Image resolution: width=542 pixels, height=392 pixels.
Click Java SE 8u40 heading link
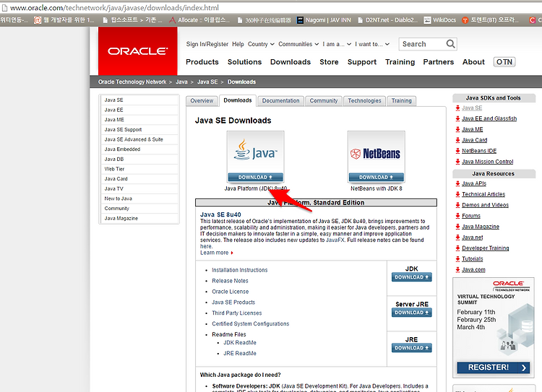tap(220, 214)
